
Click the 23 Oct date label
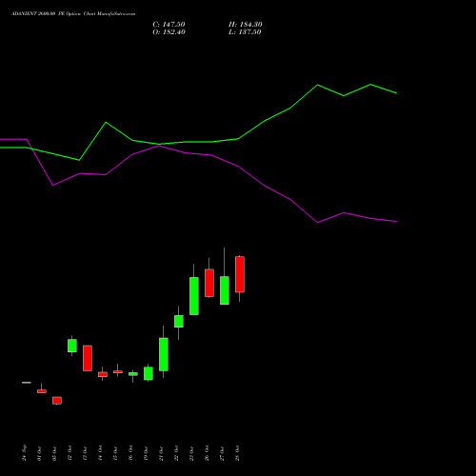[x=191, y=453]
